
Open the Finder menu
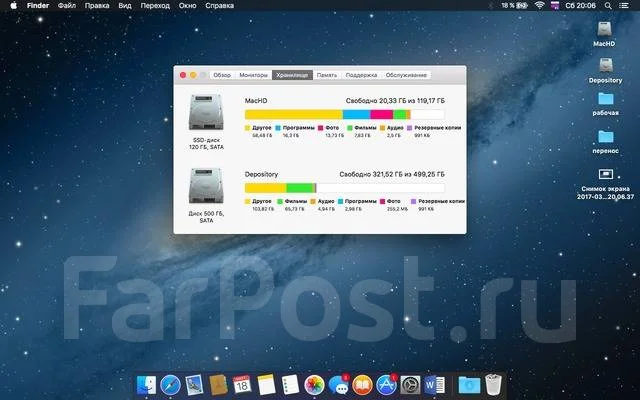38,6
